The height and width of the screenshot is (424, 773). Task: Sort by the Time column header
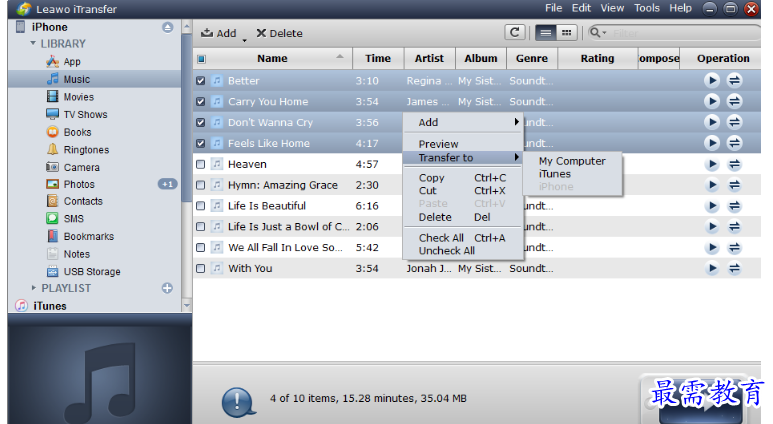point(378,58)
